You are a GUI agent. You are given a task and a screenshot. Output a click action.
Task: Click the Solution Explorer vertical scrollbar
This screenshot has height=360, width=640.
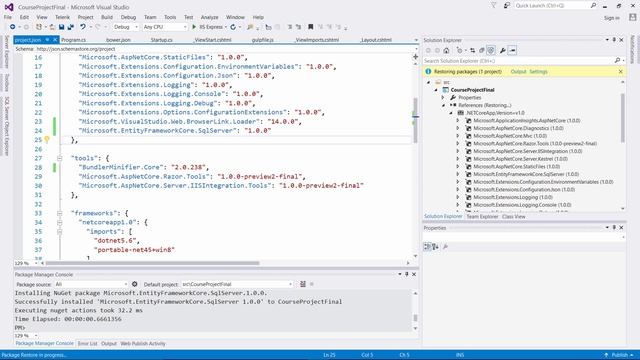pyautogui.click(x=623, y=118)
